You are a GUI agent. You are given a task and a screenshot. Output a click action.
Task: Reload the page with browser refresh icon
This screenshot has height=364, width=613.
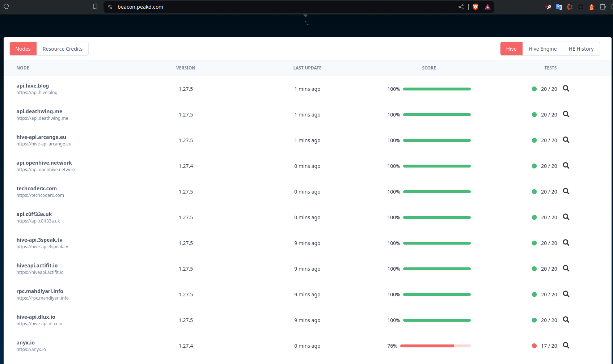pos(7,7)
